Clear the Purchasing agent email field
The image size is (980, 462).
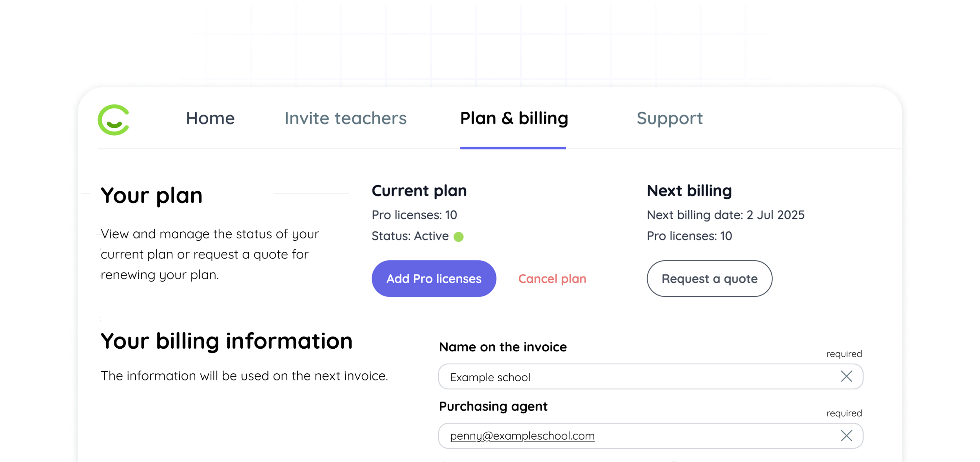click(x=846, y=436)
